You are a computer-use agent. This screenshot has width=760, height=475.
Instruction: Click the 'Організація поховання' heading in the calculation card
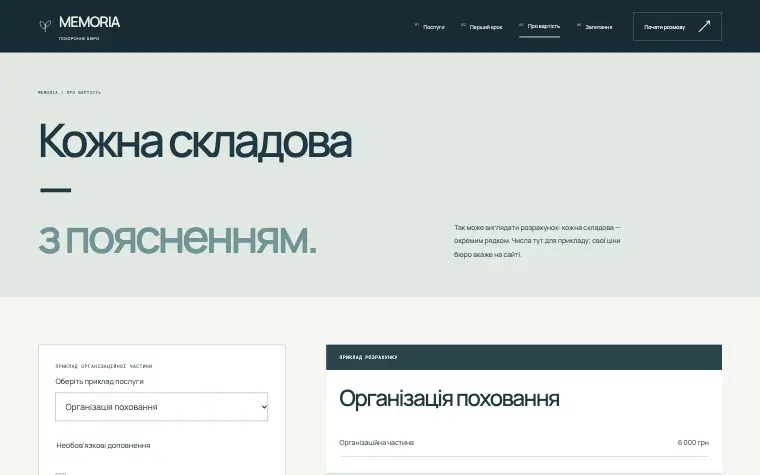(x=449, y=399)
